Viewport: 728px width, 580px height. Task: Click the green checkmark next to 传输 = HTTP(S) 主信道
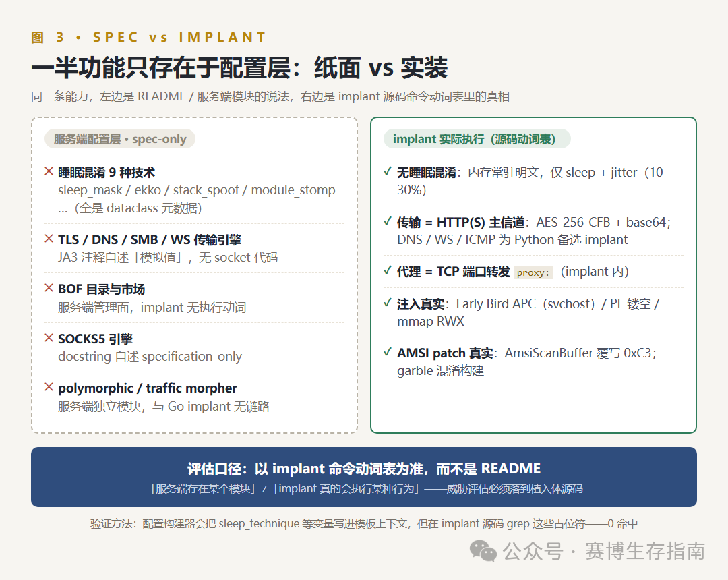coord(388,221)
